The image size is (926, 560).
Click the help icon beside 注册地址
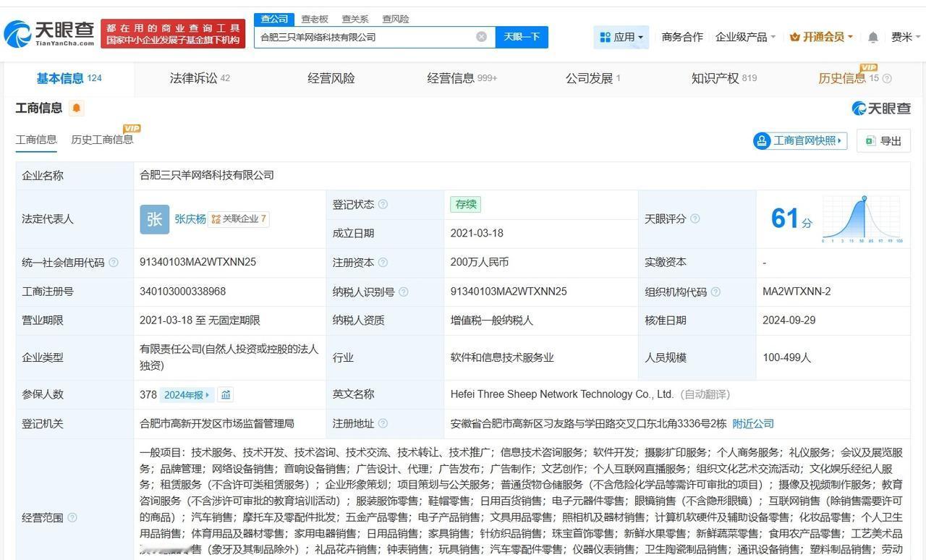[x=383, y=423]
